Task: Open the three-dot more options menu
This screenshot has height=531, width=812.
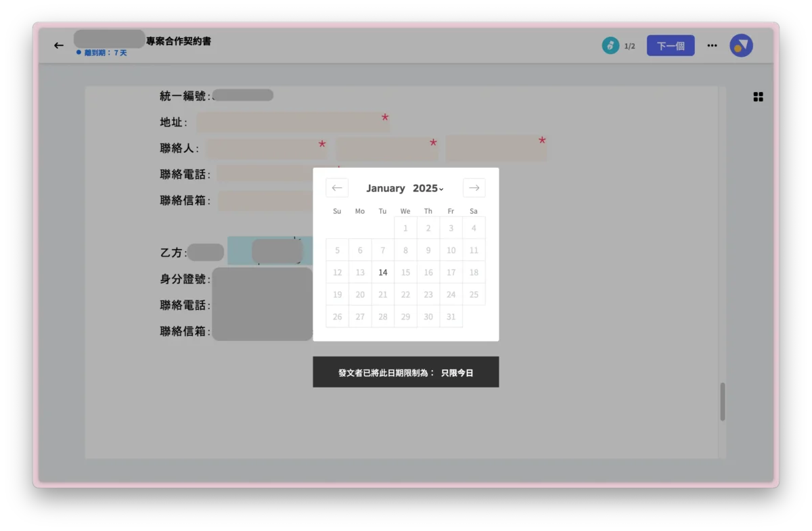Action: (712, 45)
